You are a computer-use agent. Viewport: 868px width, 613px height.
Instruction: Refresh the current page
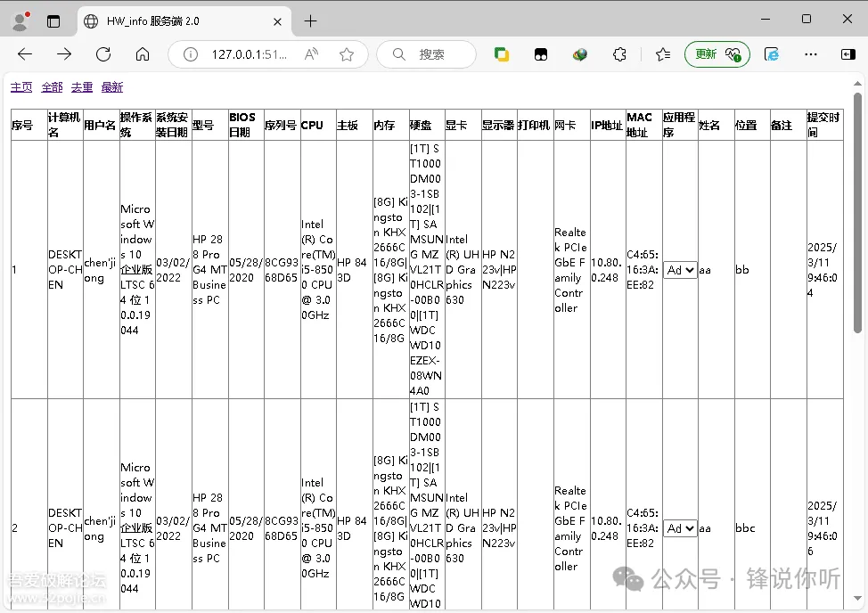[x=103, y=54]
